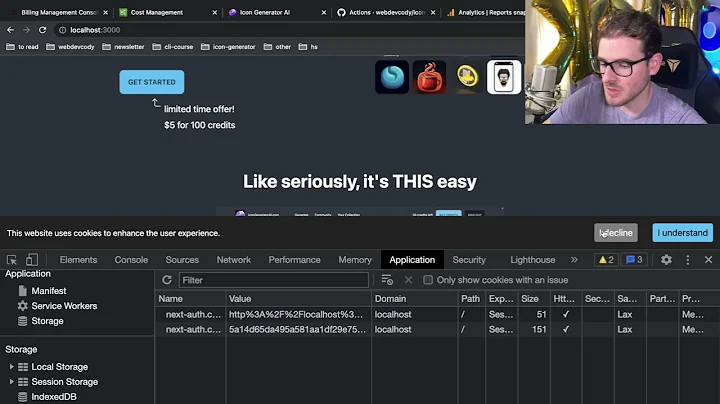Screen dimensions: 720x404
Task: Open the 'to read' bookmarks folder
Action: pos(22,47)
